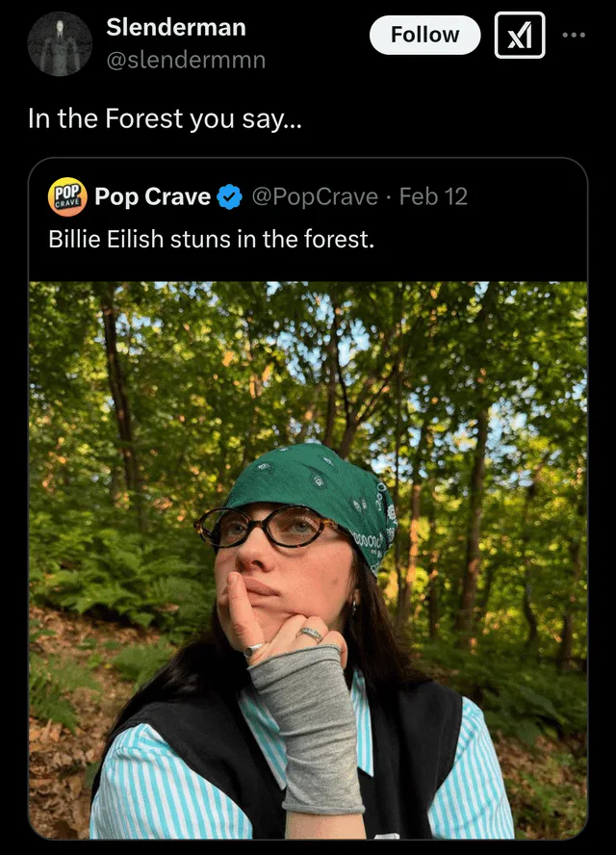The image size is (616, 855).
Task: Open the @PopCrave handle
Action: [315, 196]
